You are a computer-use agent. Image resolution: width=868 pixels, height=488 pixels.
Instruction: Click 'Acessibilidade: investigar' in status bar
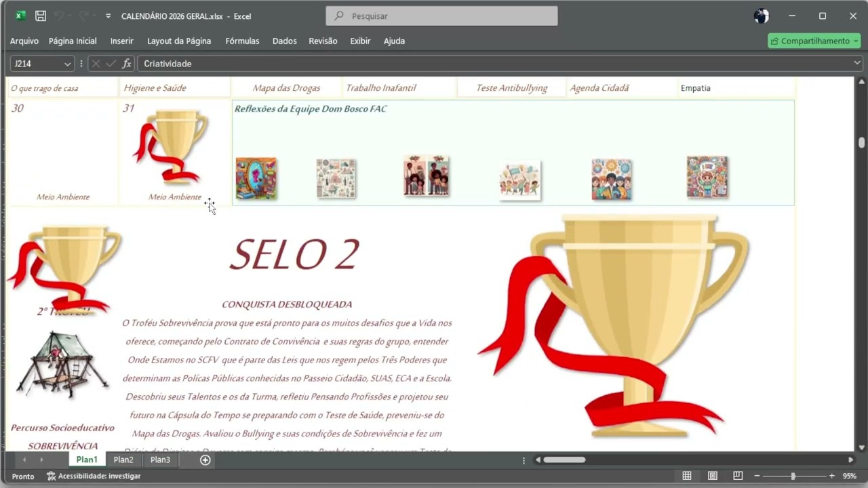(94, 476)
